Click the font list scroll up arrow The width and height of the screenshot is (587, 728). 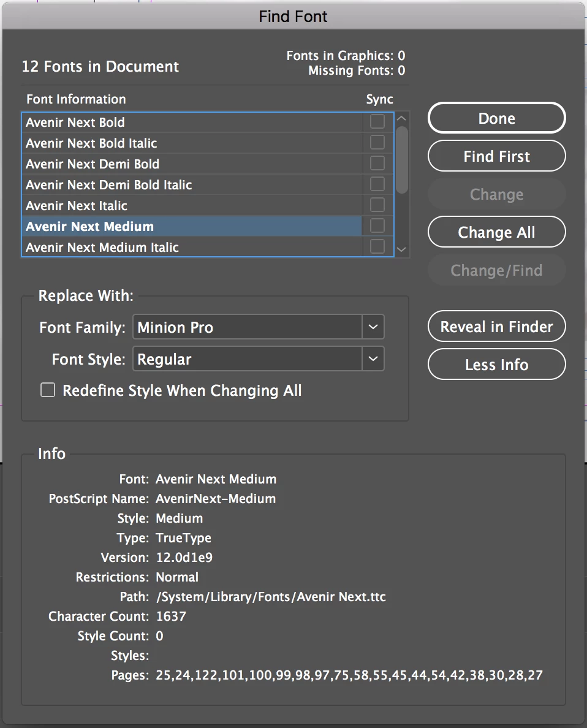click(x=402, y=118)
